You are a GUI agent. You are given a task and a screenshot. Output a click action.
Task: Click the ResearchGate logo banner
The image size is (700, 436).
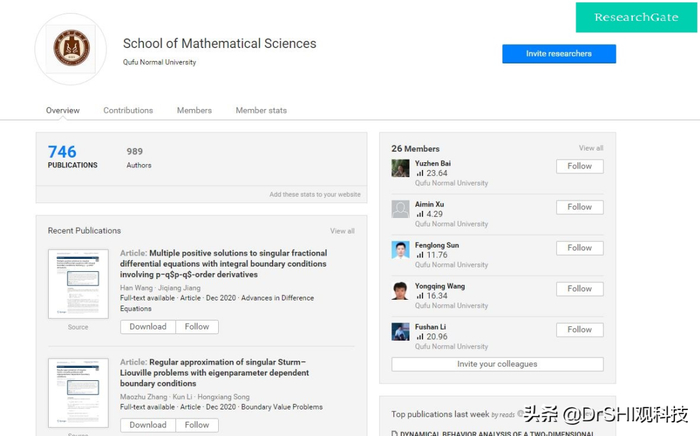click(635, 17)
